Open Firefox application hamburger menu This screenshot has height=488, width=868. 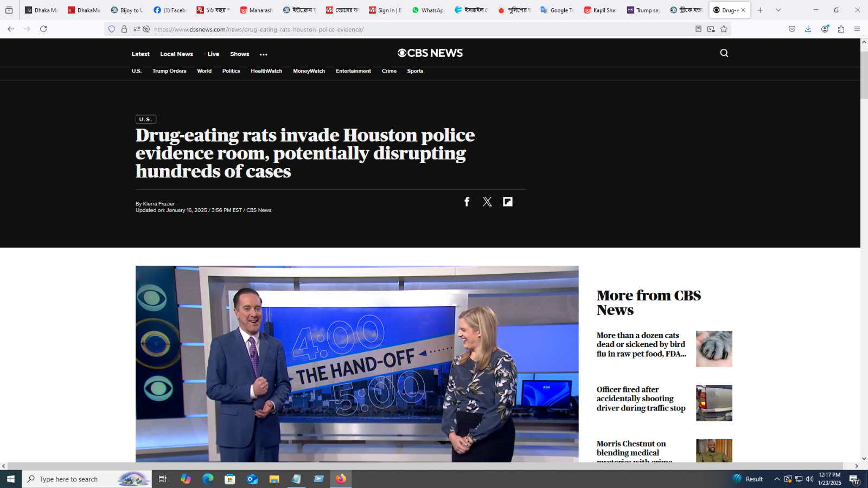pos(857,29)
